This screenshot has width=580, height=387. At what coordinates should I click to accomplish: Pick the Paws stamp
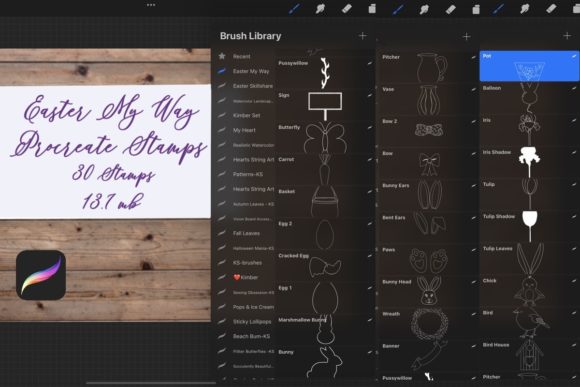tap(429, 260)
